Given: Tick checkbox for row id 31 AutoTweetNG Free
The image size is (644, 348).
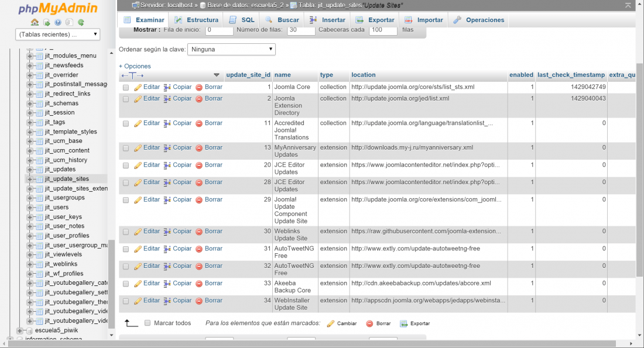Looking at the screenshot, I should point(126,249).
